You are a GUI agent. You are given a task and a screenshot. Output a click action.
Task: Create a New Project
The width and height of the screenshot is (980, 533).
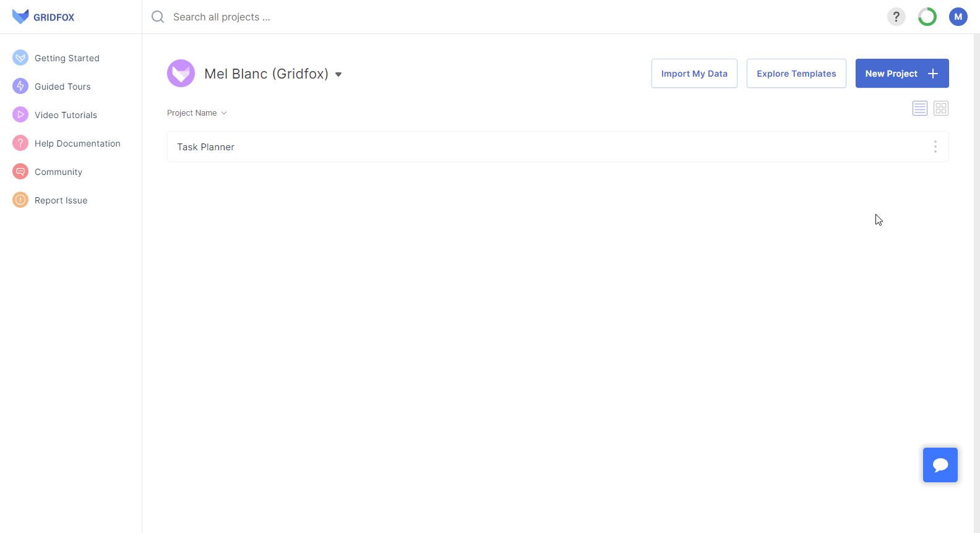coord(902,74)
